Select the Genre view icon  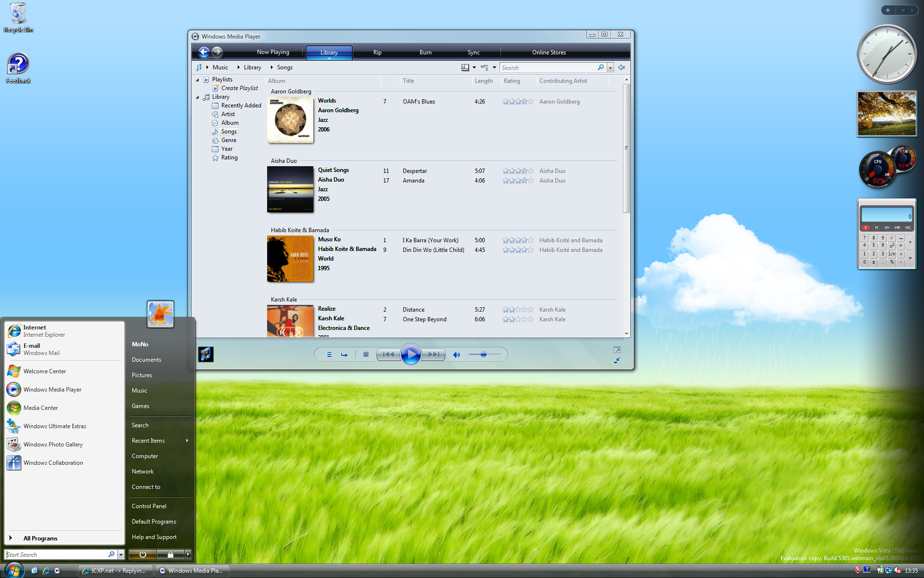[215, 140]
